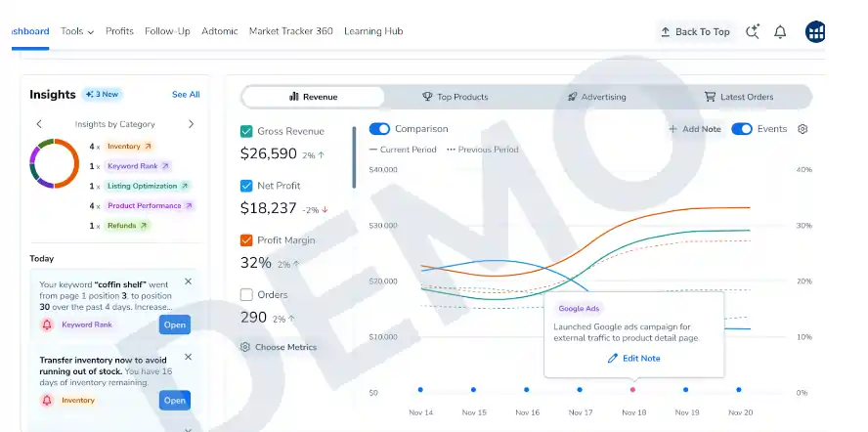Disable the Events toggle switch
The image size is (868, 432).
tap(741, 129)
